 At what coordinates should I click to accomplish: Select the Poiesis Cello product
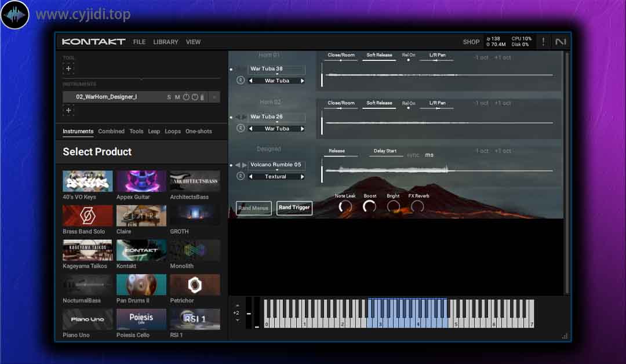point(141,323)
